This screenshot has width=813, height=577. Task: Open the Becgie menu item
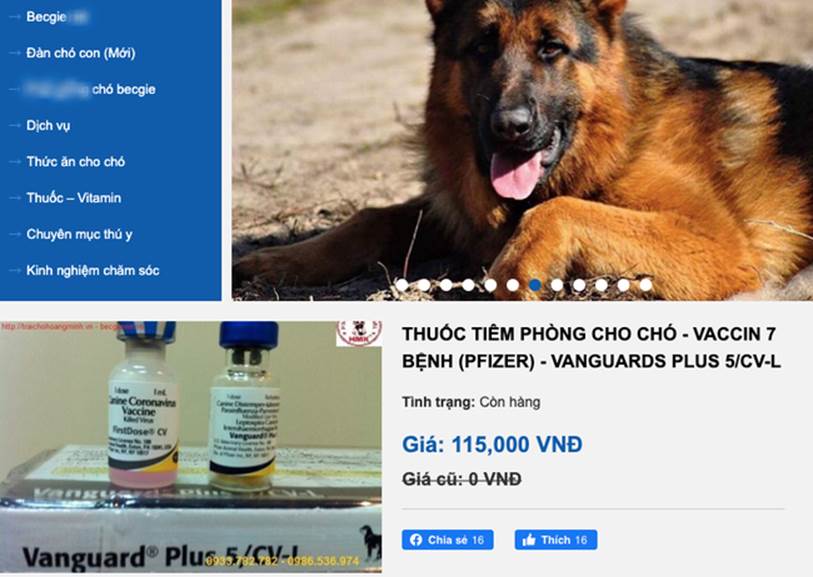tap(57, 17)
